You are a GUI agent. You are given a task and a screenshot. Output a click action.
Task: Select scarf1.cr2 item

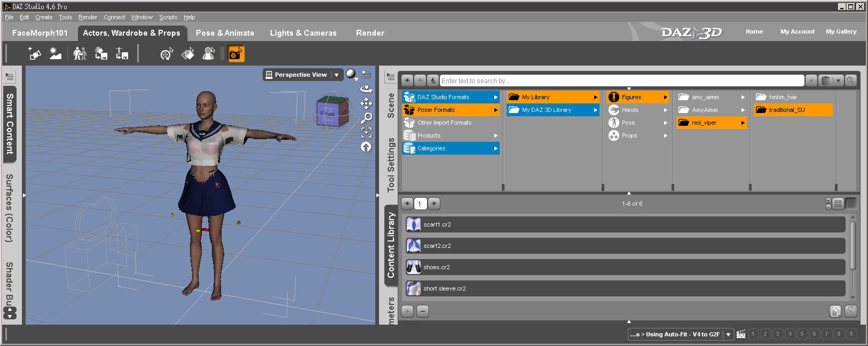pyautogui.click(x=625, y=224)
